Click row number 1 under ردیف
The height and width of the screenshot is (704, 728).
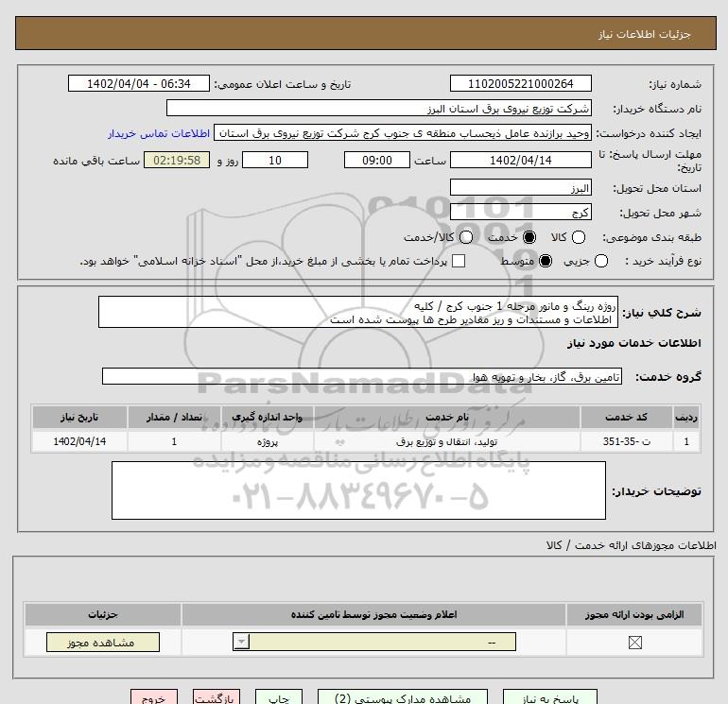pos(686,441)
